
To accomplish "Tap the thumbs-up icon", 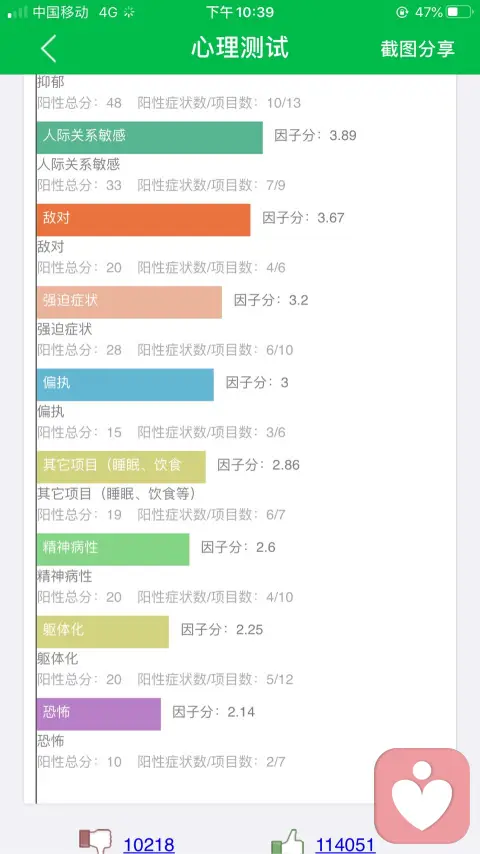I will [287, 841].
